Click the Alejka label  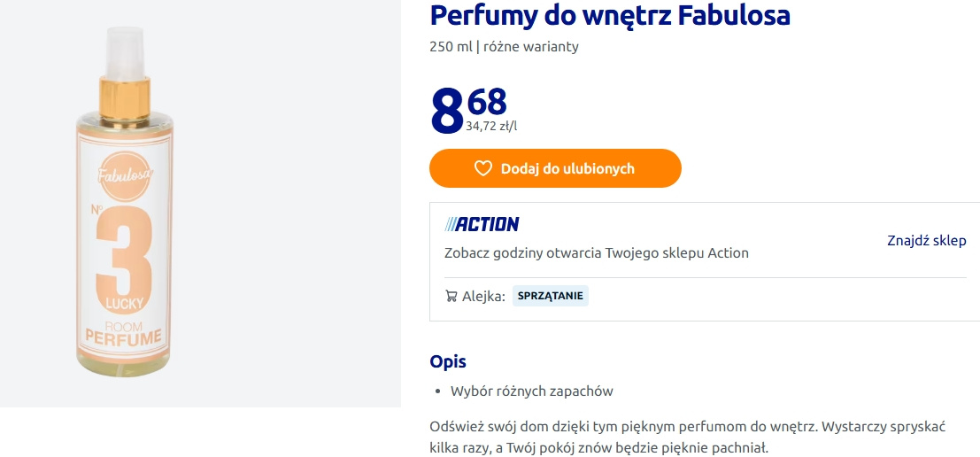tap(483, 296)
